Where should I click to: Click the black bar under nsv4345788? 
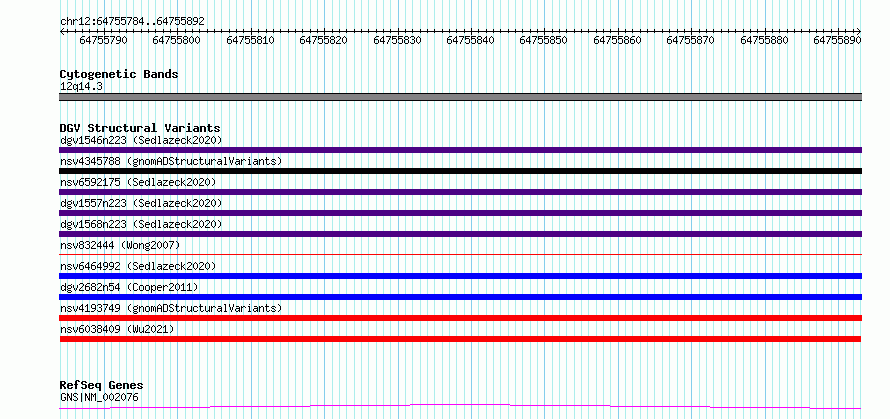pos(461,171)
